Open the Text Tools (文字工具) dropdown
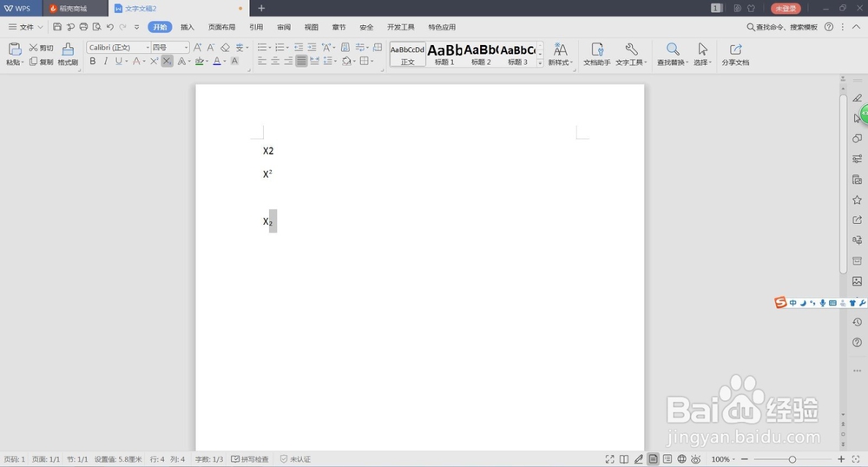 (631, 62)
